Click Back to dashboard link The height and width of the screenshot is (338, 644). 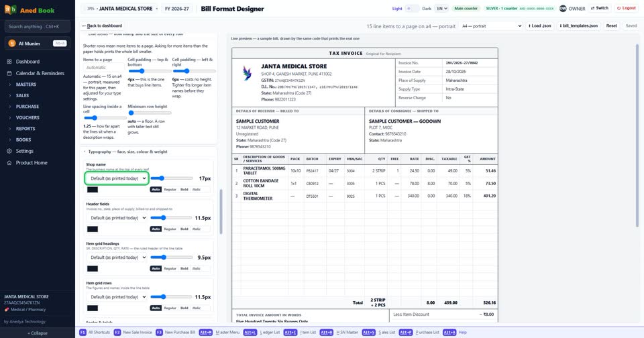point(102,25)
